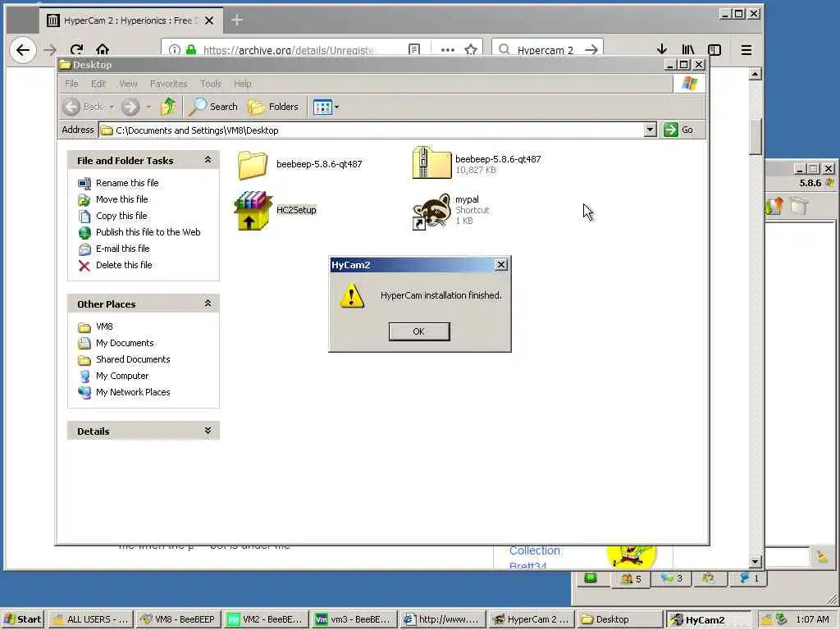Open the Edit menu in Explorer
The image size is (840, 630).
coord(98,84)
